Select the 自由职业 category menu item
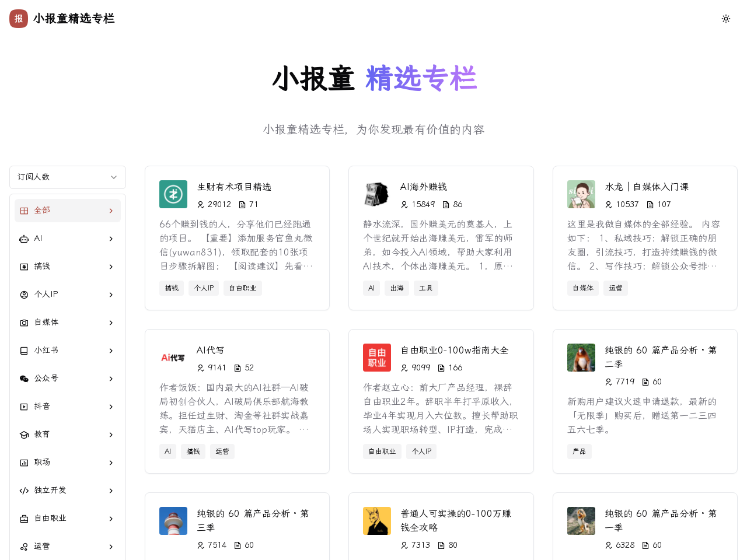This screenshot has height=560, width=747. [68, 519]
